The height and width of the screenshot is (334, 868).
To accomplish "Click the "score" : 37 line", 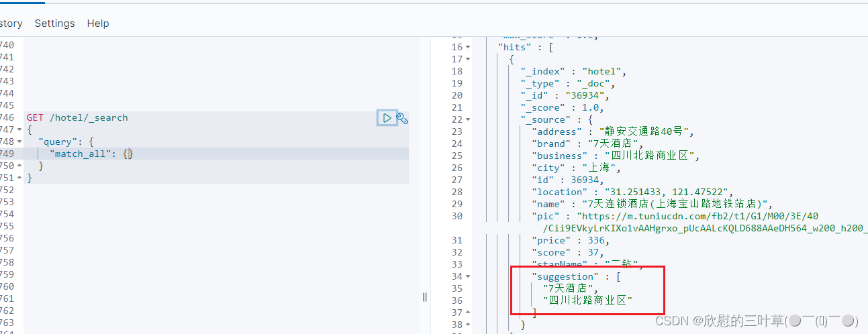I will (567, 252).
